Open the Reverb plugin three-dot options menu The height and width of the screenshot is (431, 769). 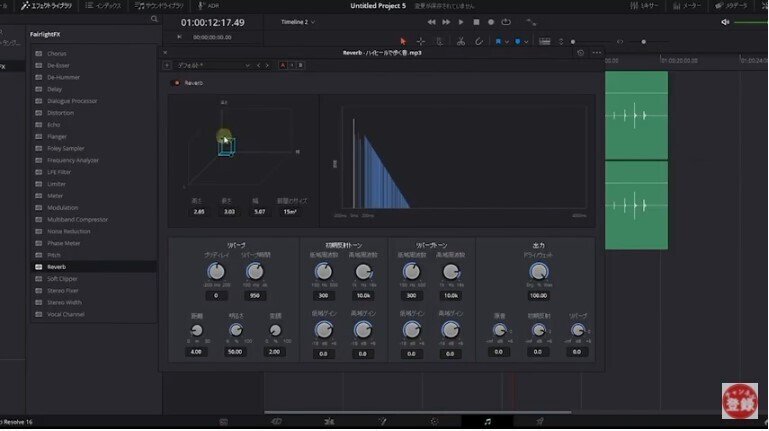coord(596,52)
